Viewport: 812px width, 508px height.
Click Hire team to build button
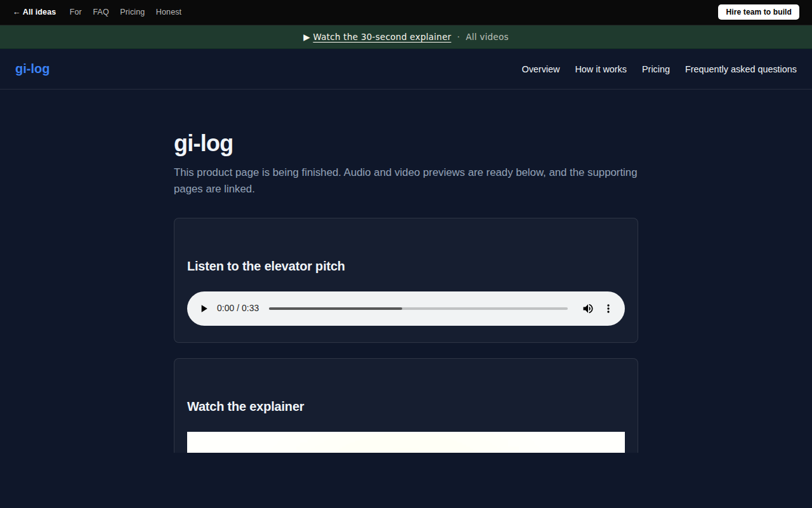[x=759, y=12]
